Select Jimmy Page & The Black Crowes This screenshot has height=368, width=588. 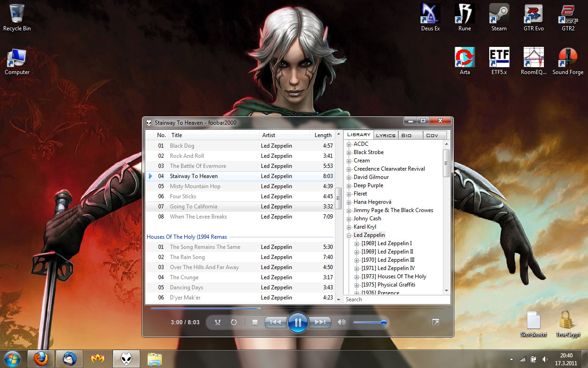pos(393,210)
